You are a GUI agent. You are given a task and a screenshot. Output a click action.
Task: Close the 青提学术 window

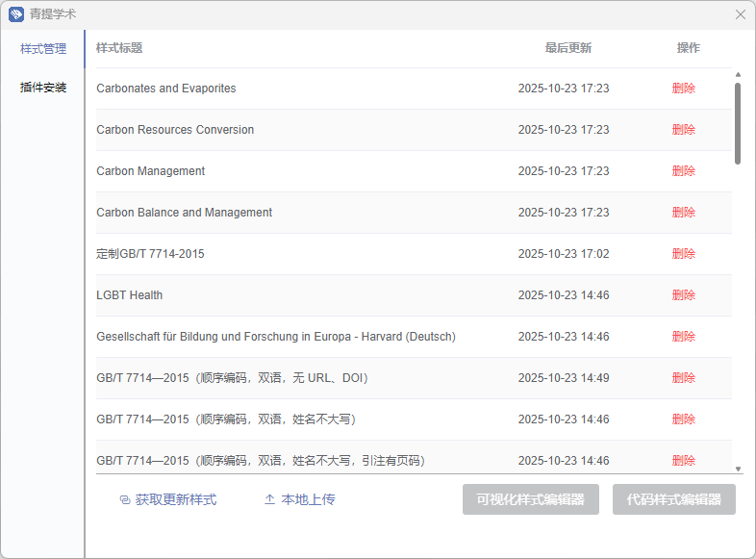coord(740,14)
